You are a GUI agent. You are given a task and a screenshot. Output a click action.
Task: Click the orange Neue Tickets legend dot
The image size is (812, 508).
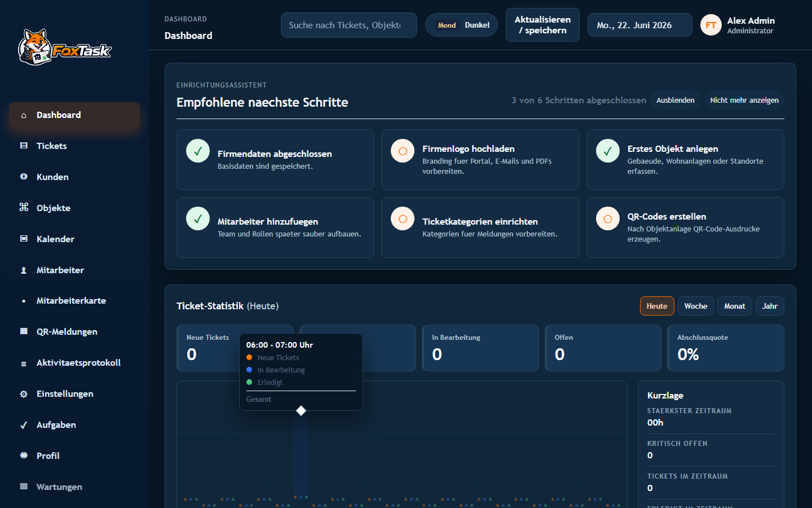(249, 357)
